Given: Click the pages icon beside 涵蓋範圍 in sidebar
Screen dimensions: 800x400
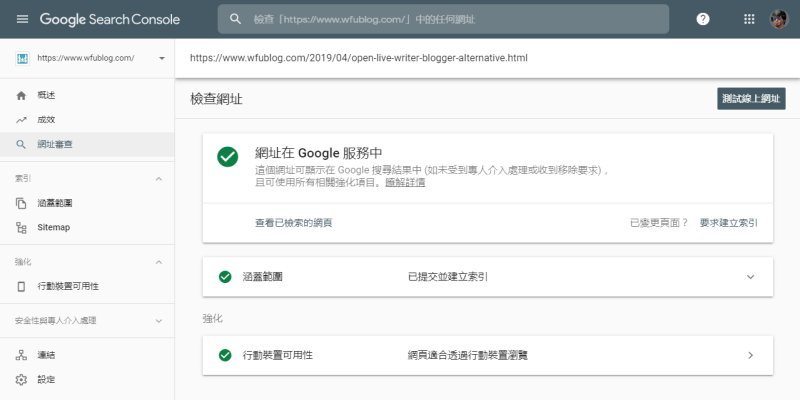Looking at the screenshot, I should tap(21, 203).
